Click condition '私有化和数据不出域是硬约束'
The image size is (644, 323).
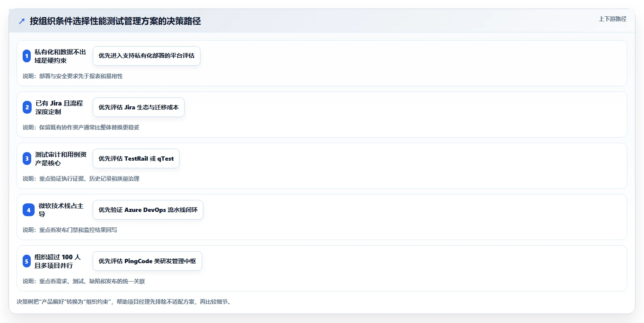coord(60,56)
